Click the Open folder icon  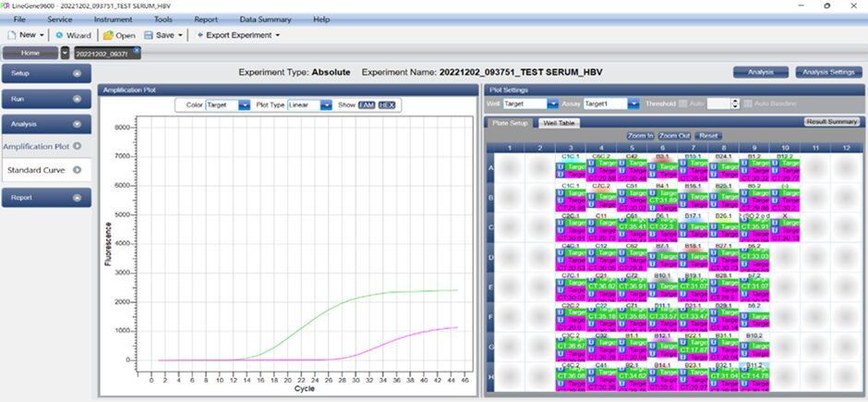click(107, 35)
